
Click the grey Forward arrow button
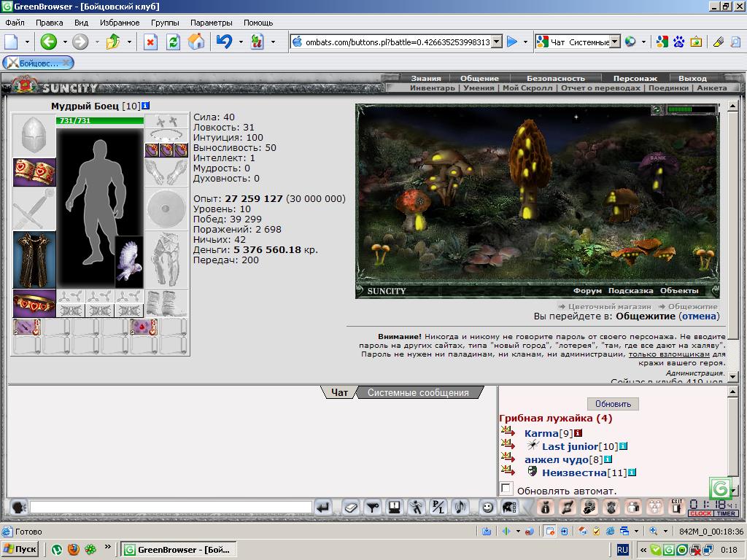(80, 42)
